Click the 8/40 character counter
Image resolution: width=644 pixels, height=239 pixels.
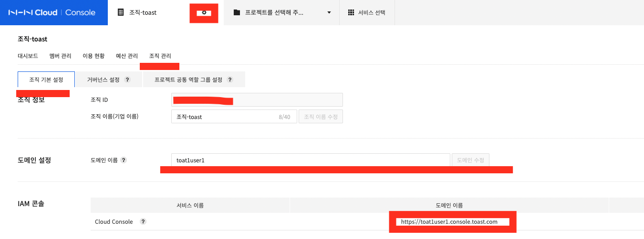(284, 117)
